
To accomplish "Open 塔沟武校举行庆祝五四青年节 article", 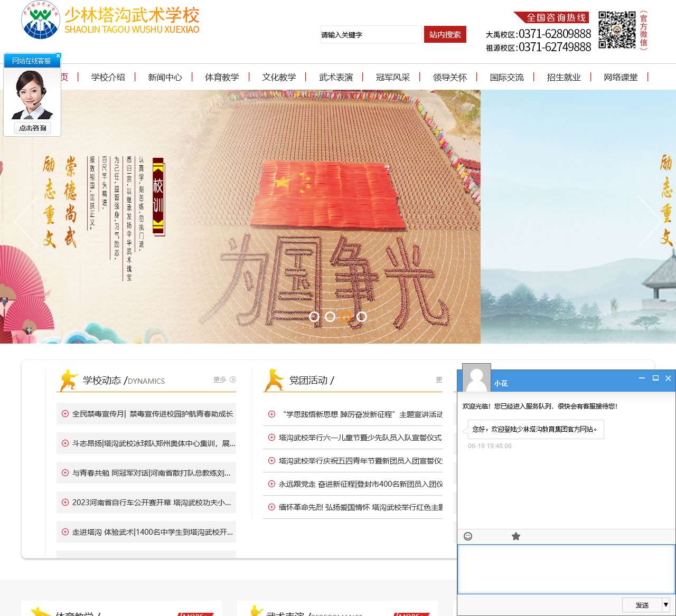I will [x=361, y=461].
